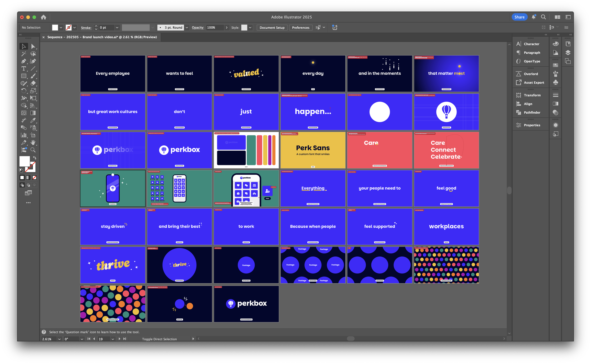
Task: Open the stroke weight dropdown
Action: 117,28
